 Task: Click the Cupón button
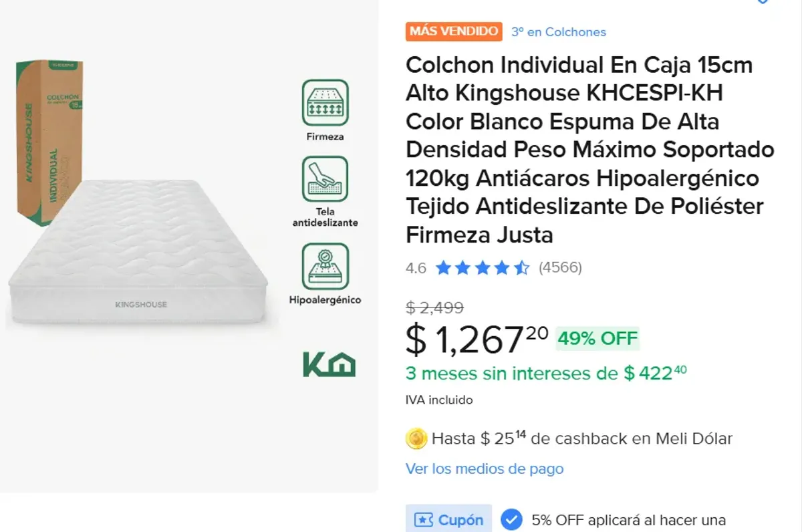448,519
